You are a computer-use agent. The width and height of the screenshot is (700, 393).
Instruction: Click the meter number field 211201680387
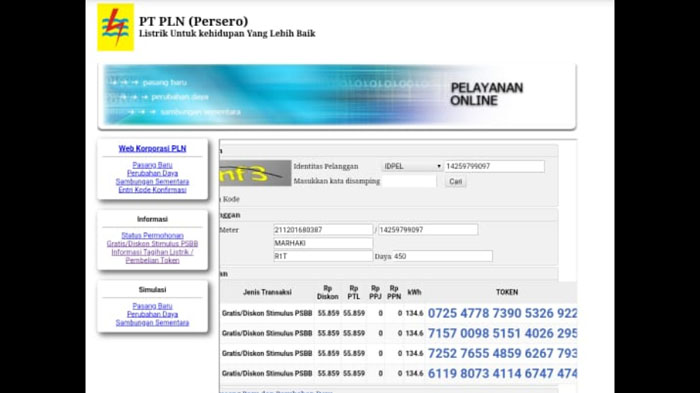323,230
